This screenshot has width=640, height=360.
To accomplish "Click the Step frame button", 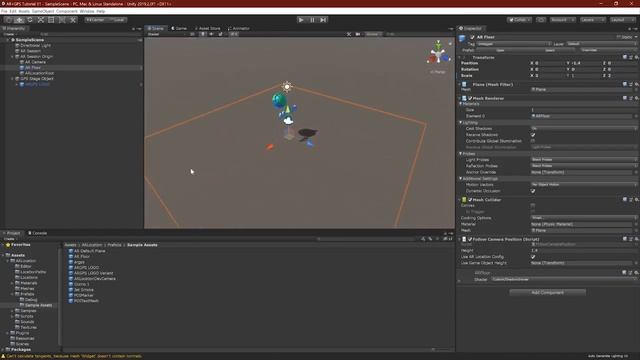I will tap(323, 20).
